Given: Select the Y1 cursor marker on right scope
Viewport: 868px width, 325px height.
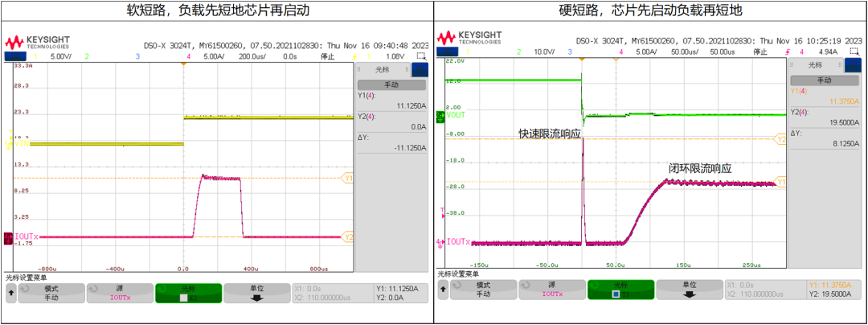Looking at the screenshot, I should [781, 182].
